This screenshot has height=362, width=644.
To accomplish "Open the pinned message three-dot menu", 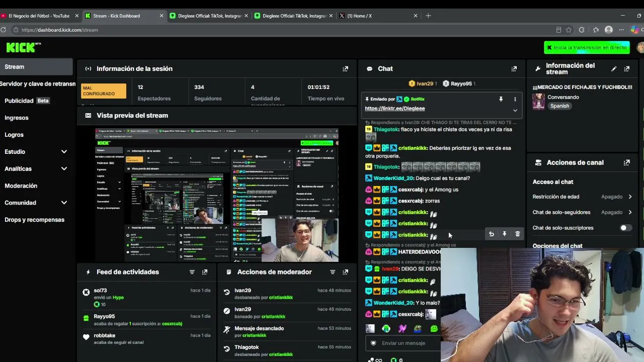I will 515,100.
